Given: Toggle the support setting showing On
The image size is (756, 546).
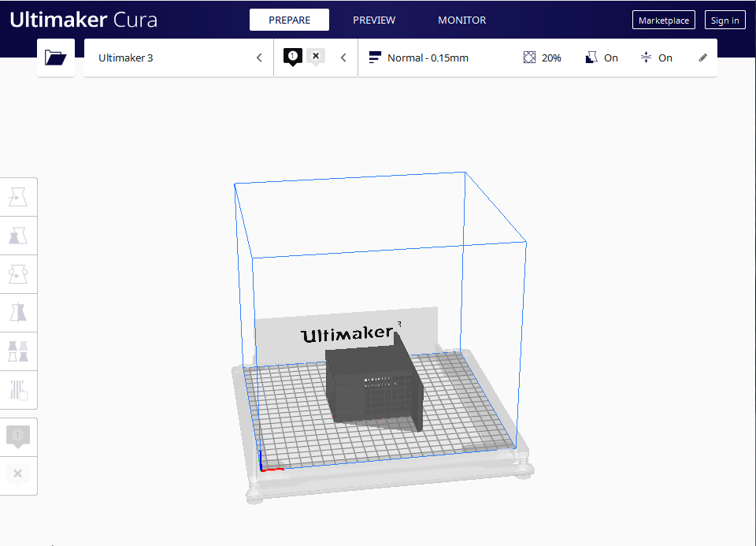Looking at the screenshot, I should coord(602,58).
